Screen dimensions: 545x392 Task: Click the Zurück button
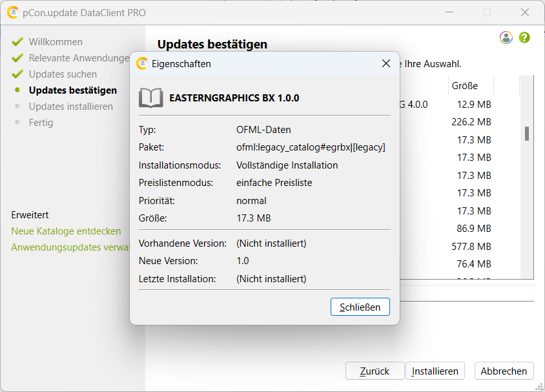[x=375, y=371]
